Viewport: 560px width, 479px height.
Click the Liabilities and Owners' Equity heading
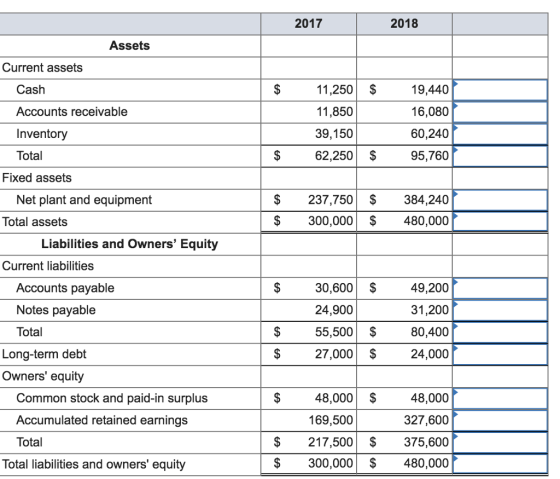point(130,244)
